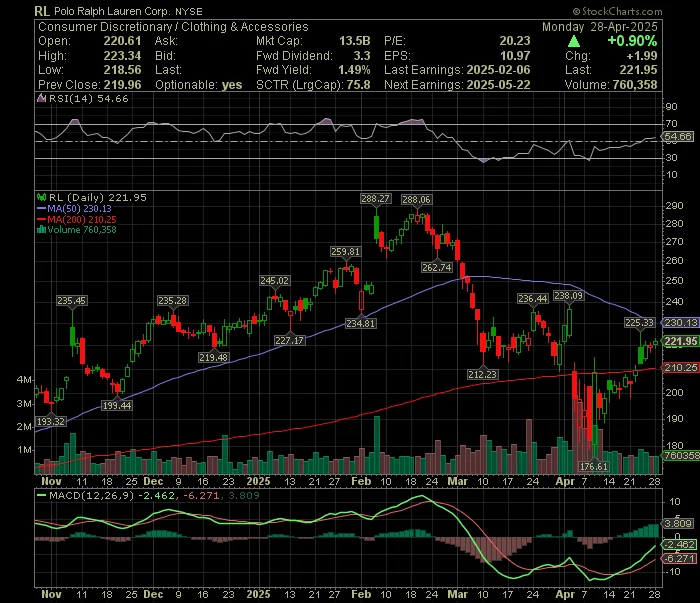Click the red MA(200) legend line marker
The image size is (700, 603).
pyautogui.click(x=42, y=219)
